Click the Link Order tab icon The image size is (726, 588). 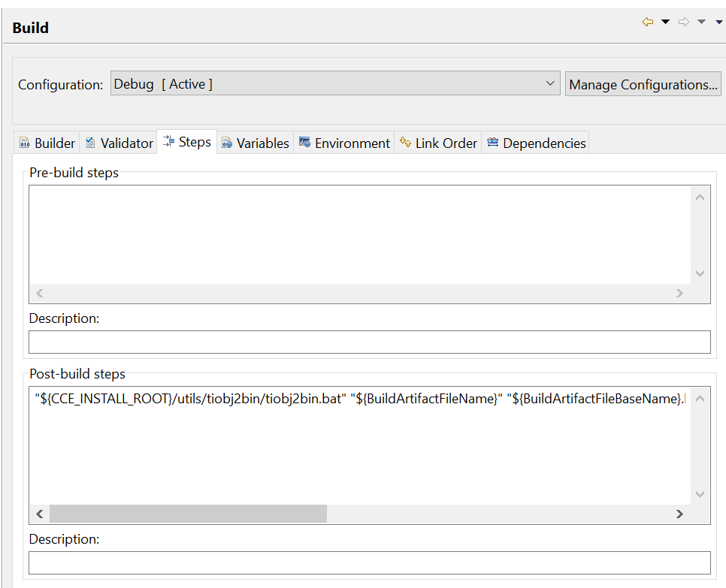click(406, 143)
